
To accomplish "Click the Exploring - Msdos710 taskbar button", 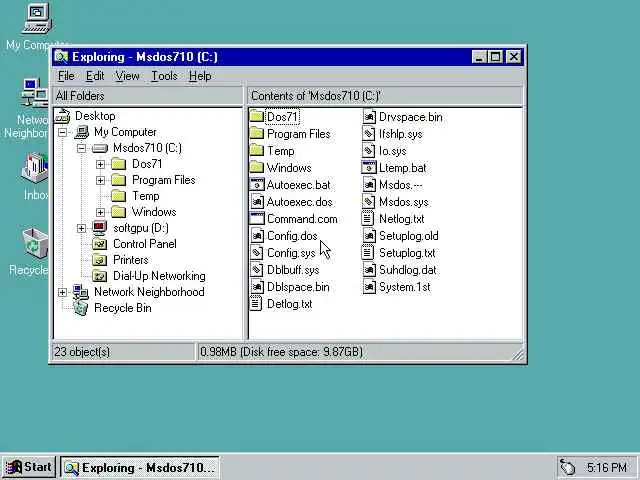I will 140,468.
